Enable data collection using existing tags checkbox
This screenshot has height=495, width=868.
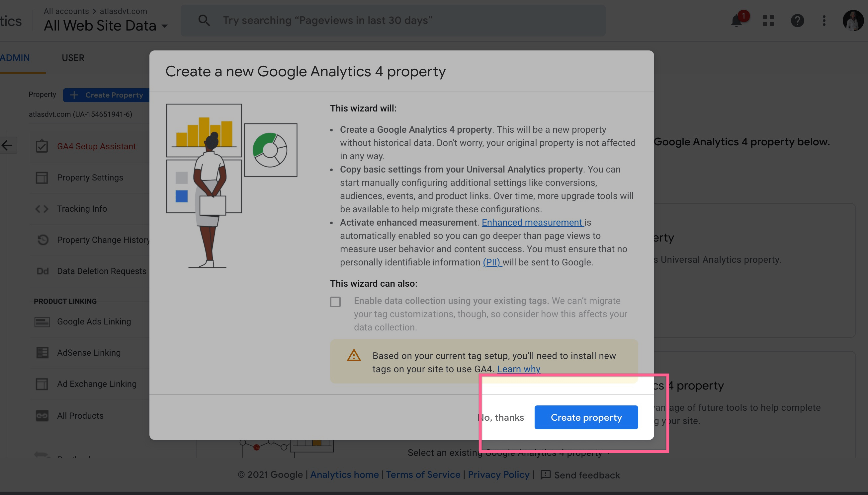click(x=335, y=301)
